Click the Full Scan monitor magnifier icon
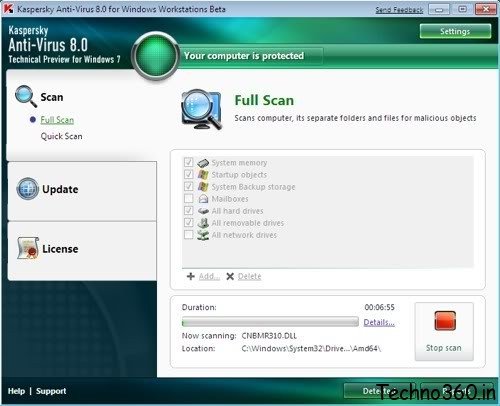Image resolution: width=500 pixels, height=406 pixels. coord(201,109)
